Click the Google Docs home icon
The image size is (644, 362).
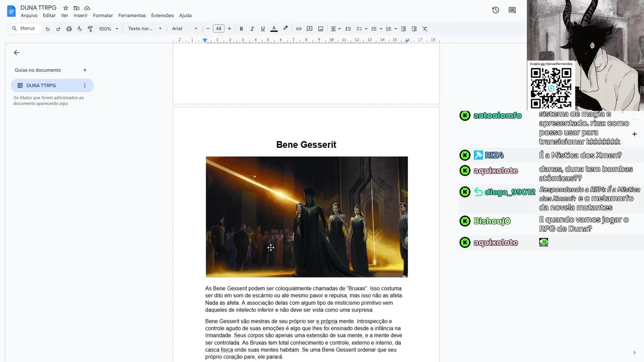(x=11, y=11)
